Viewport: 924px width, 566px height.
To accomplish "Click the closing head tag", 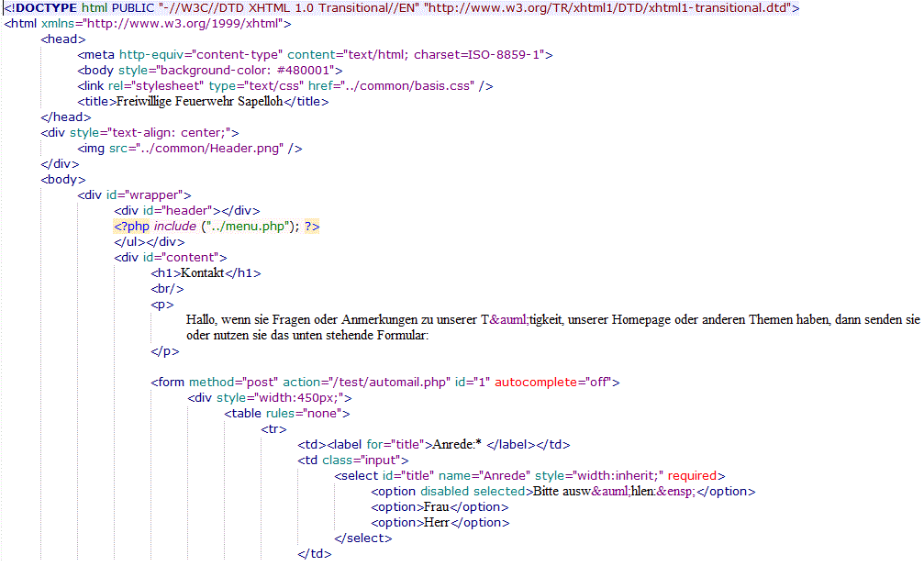I will 66,117.
